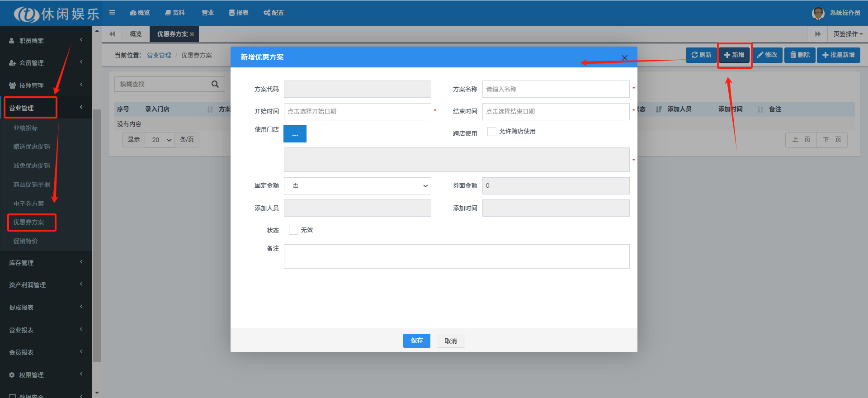The width and height of the screenshot is (868, 398).
Task: Open the 固定金额 dropdown
Action: pos(357,186)
